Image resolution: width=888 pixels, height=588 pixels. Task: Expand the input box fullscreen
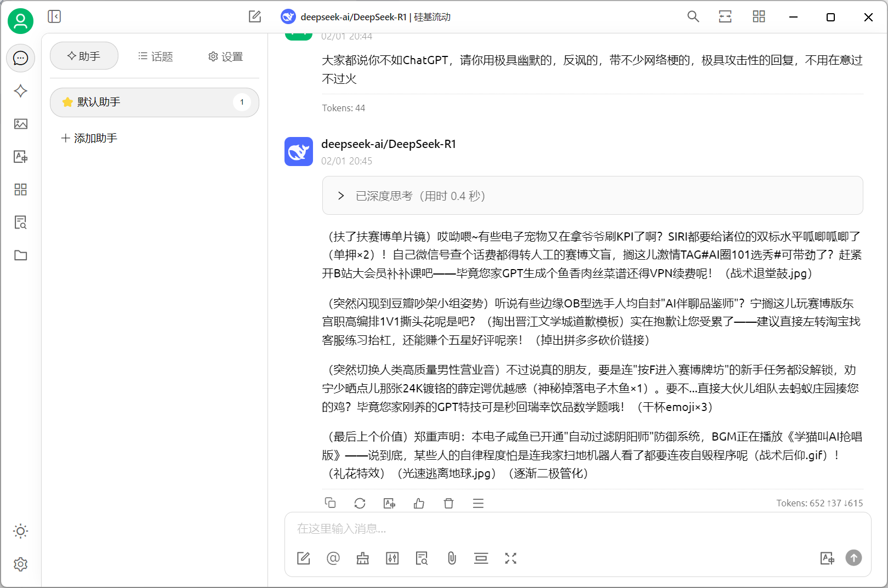click(511, 558)
